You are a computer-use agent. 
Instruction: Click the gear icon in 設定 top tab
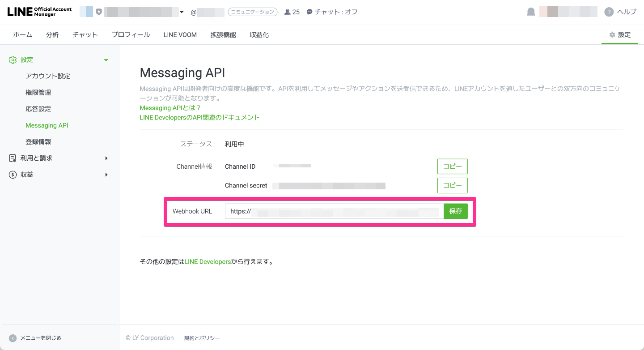[x=612, y=34]
